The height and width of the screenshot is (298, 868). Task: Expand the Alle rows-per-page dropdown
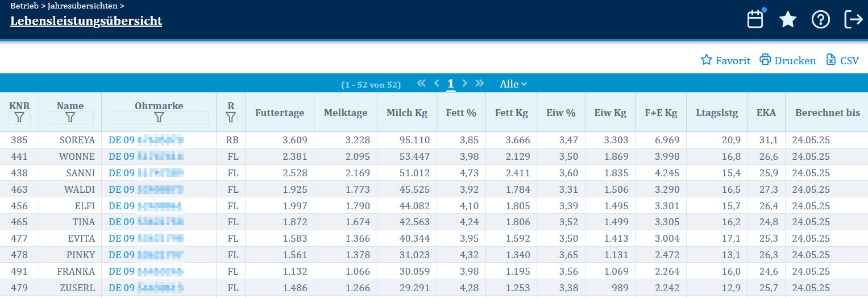tap(513, 84)
